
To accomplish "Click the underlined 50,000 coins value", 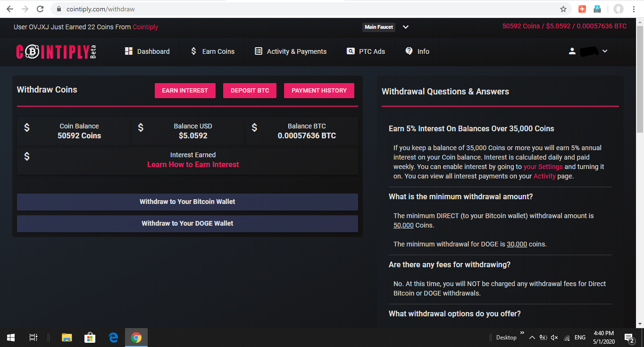I will pyautogui.click(x=403, y=225).
